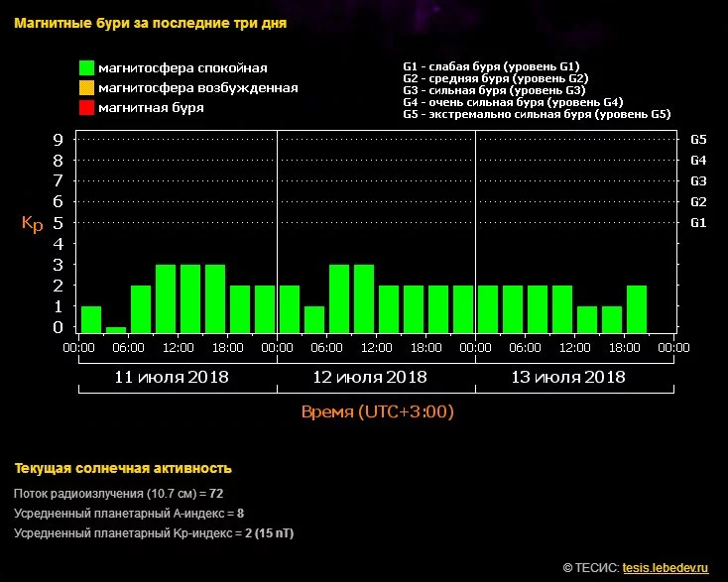Click the 'Время (UTC+3:00)' axis title

(377, 411)
